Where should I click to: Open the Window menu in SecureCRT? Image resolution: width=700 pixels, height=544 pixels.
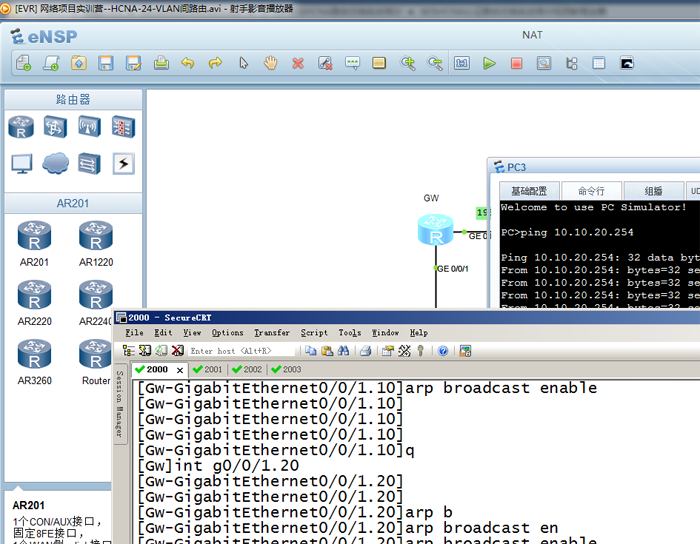pyautogui.click(x=385, y=332)
